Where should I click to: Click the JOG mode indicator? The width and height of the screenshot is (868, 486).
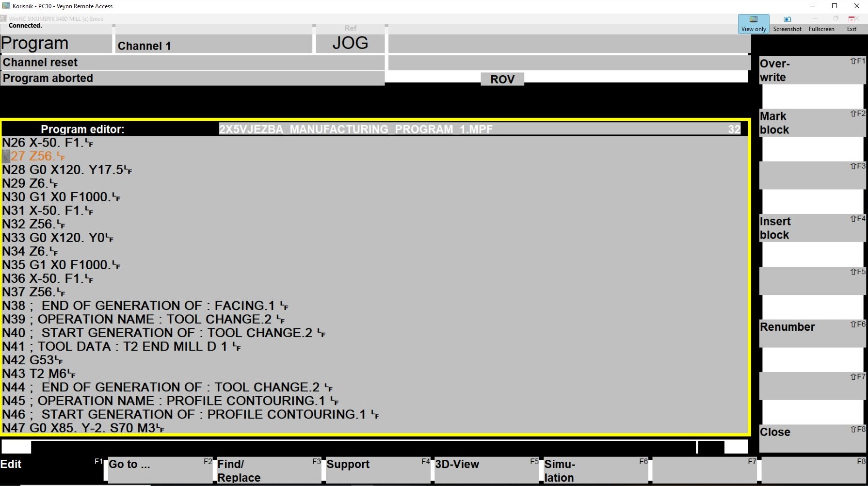[x=350, y=43]
